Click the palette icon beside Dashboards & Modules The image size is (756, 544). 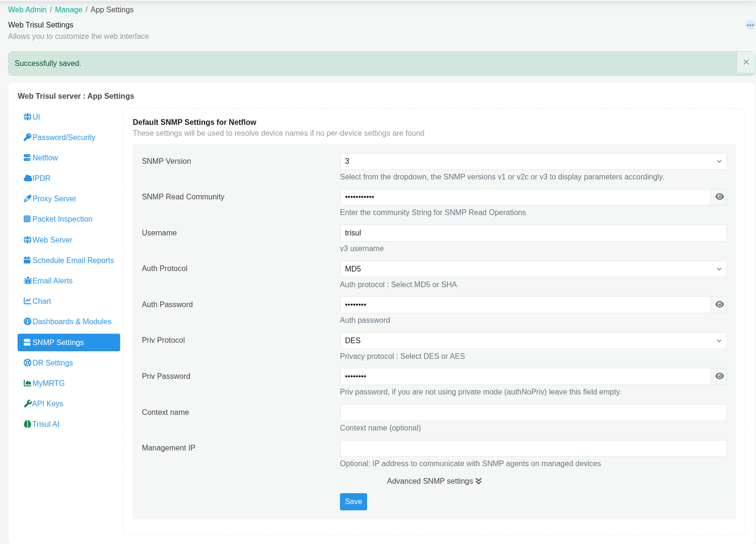(x=28, y=321)
